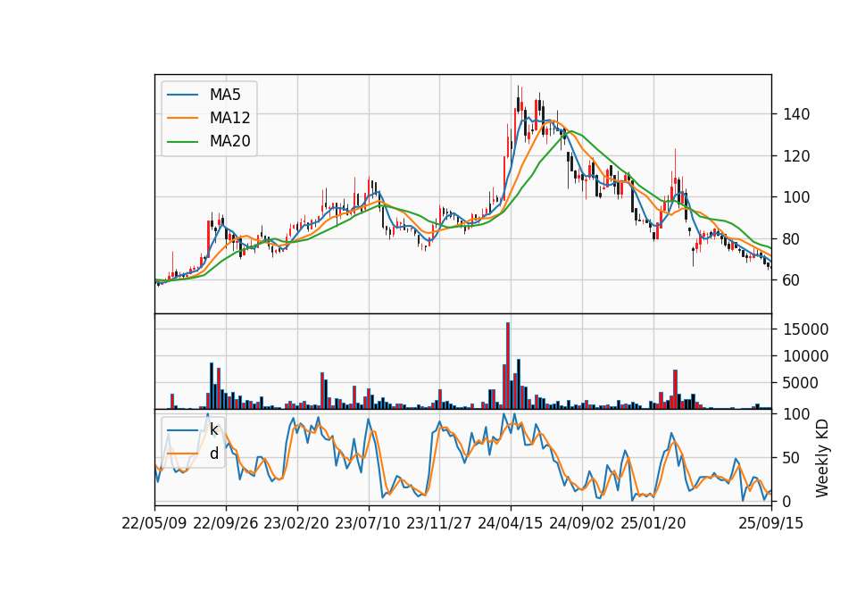Click the orange MA12 legend line sample
This screenshot has width=857, height=616.
182,118
